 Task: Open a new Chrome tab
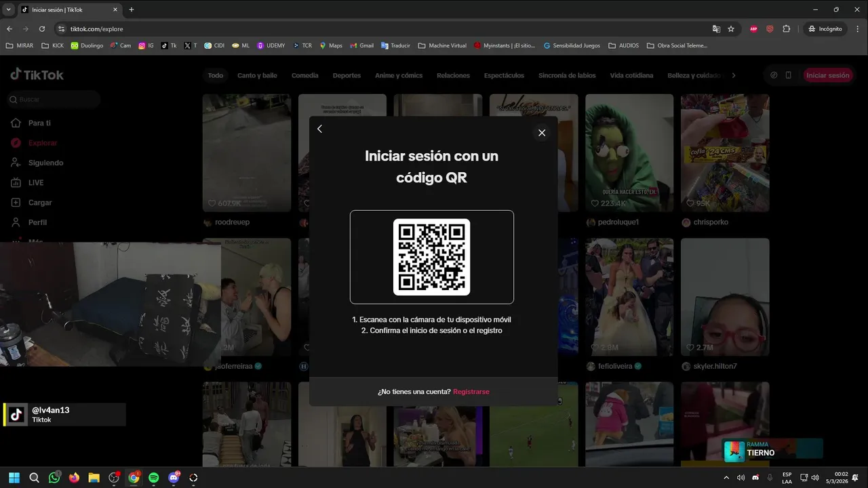[x=132, y=9]
